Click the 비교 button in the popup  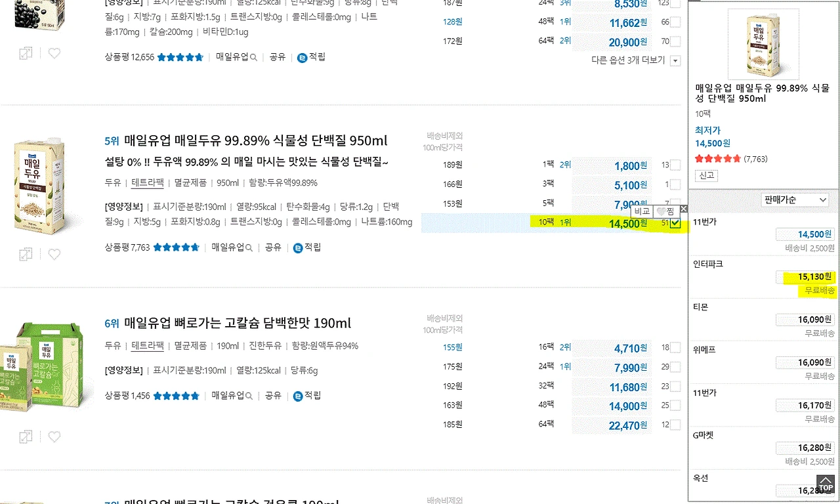(642, 211)
